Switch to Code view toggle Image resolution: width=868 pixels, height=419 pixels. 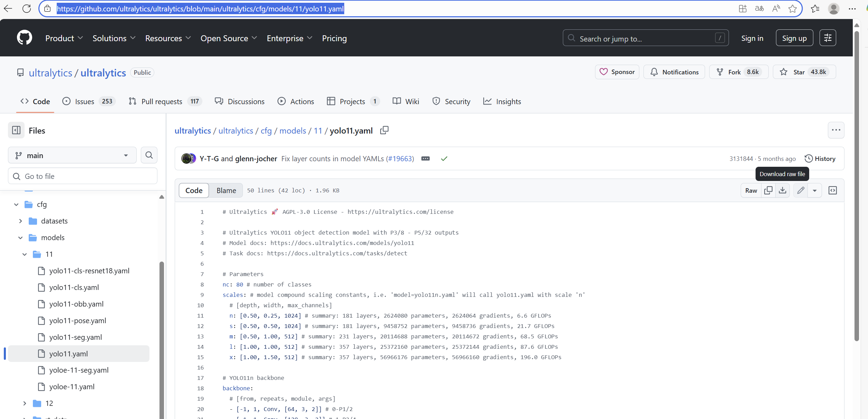[194, 190]
